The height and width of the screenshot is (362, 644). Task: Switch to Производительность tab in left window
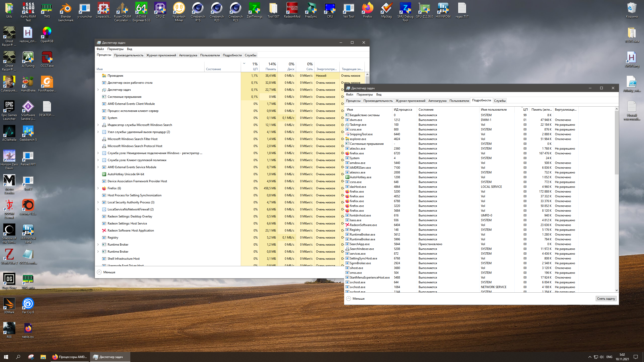[129, 55]
